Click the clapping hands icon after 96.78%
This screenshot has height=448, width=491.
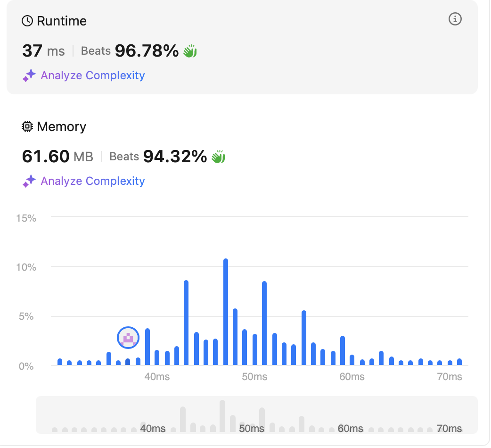tap(190, 51)
